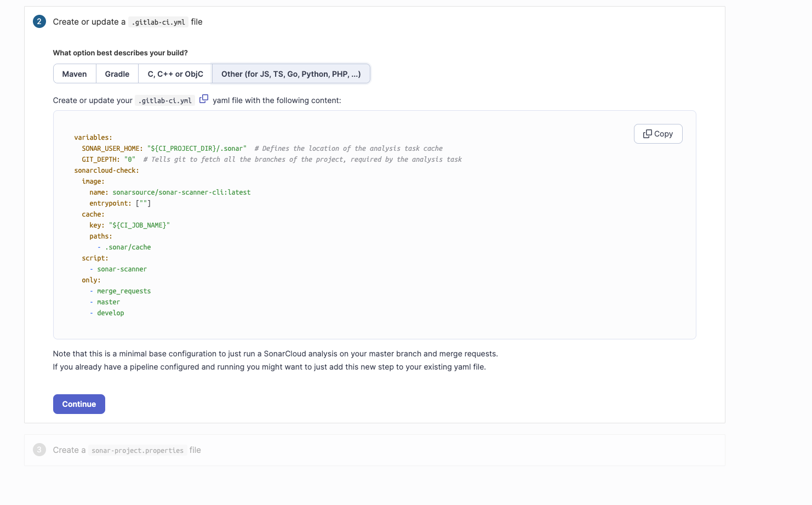Choose Gradle as the build type
This screenshot has width=812, height=505.
(117, 74)
